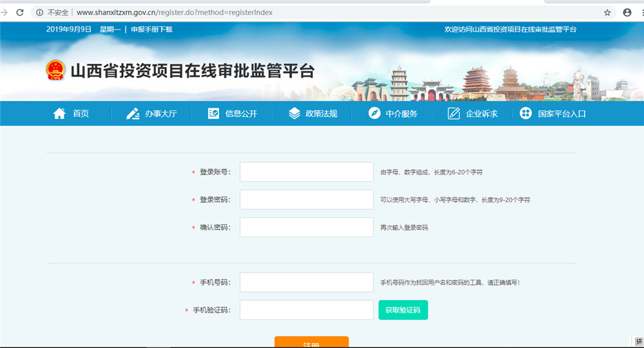Bookmark this page with star icon
The height and width of the screenshot is (348, 644).
607,12
